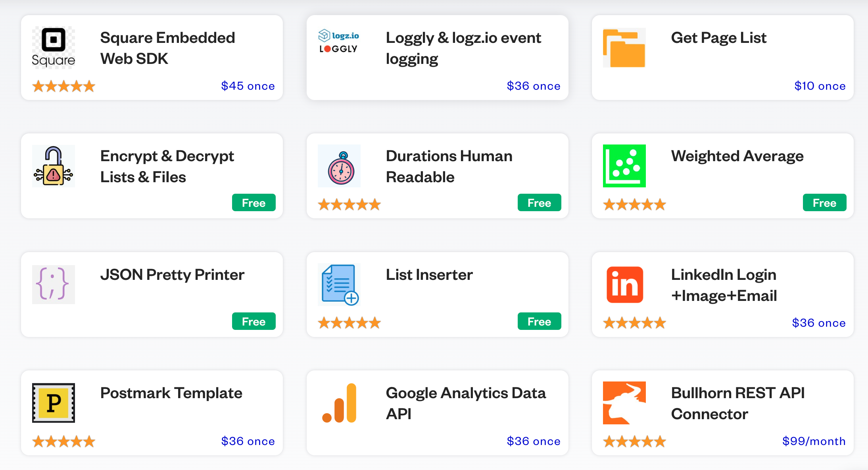Click the List Inserter document icon
Screen dimensions: 868x470
coord(340,285)
